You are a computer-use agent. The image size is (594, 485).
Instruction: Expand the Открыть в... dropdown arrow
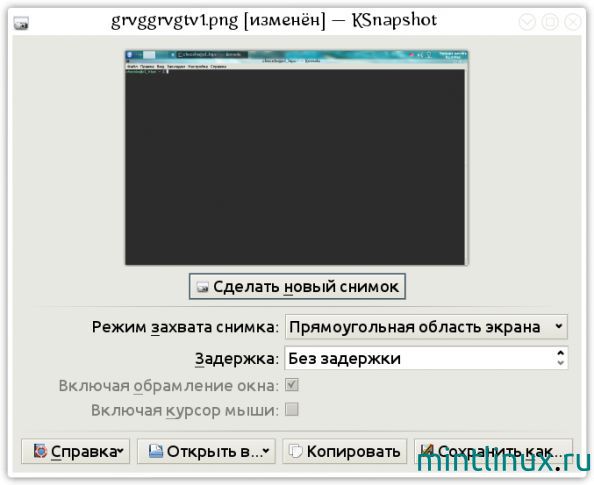coord(266,451)
